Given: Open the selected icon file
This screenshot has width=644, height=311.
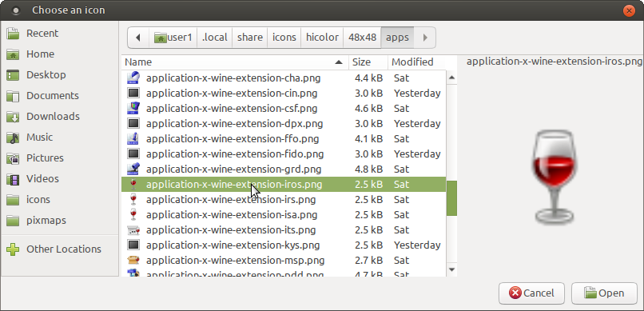Looking at the screenshot, I should 604,293.
